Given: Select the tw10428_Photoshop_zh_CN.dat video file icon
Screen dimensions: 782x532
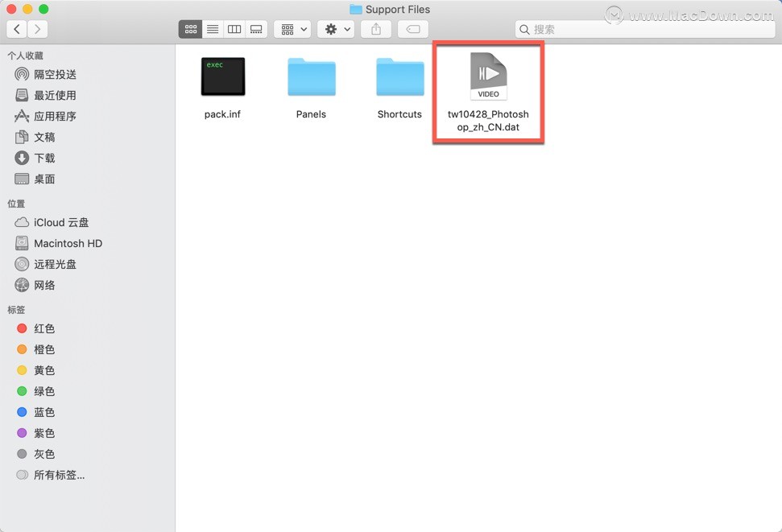Looking at the screenshot, I should click(488, 76).
